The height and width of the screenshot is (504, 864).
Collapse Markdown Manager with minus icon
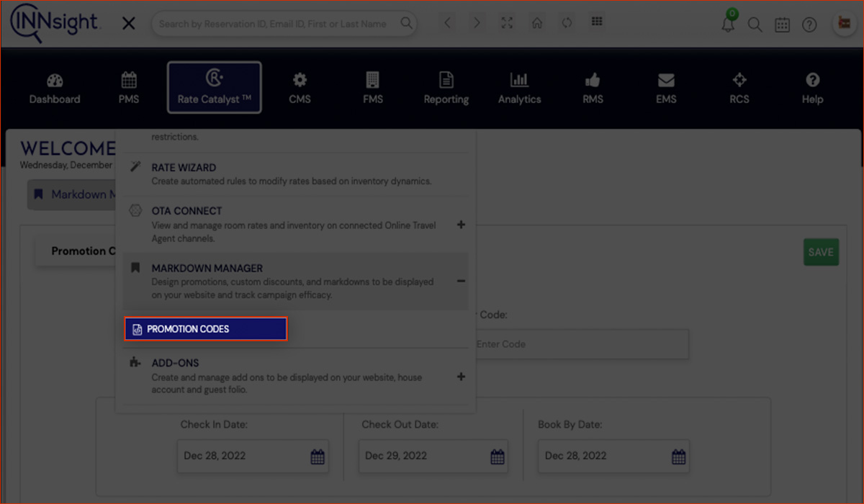click(461, 282)
